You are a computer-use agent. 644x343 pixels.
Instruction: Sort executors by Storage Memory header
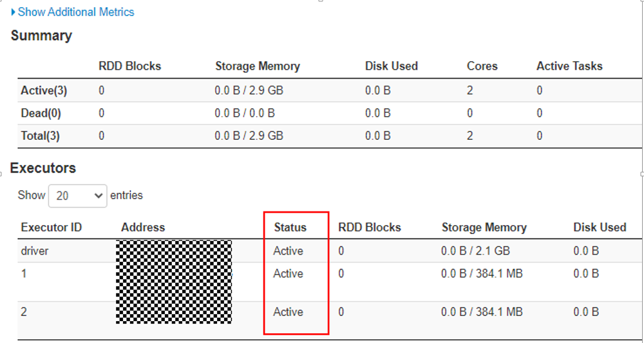click(x=484, y=228)
